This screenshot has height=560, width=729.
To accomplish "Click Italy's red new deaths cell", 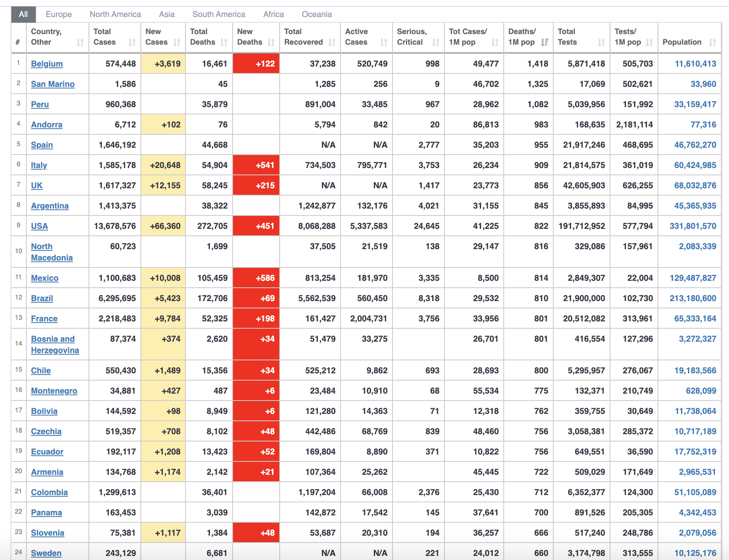I will click(256, 165).
